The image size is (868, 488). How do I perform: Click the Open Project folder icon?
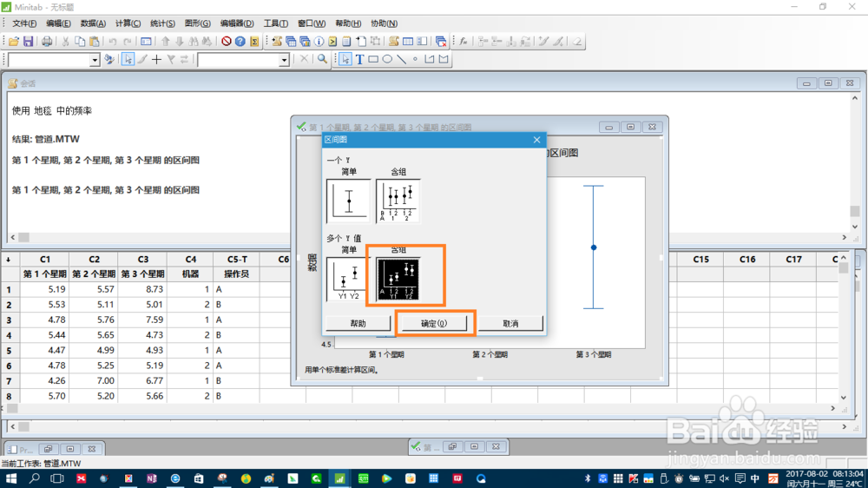click(14, 42)
